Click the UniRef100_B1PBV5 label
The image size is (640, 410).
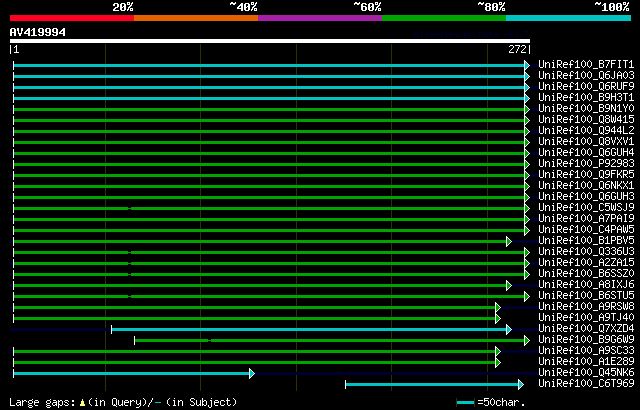pyautogui.click(x=586, y=241)
